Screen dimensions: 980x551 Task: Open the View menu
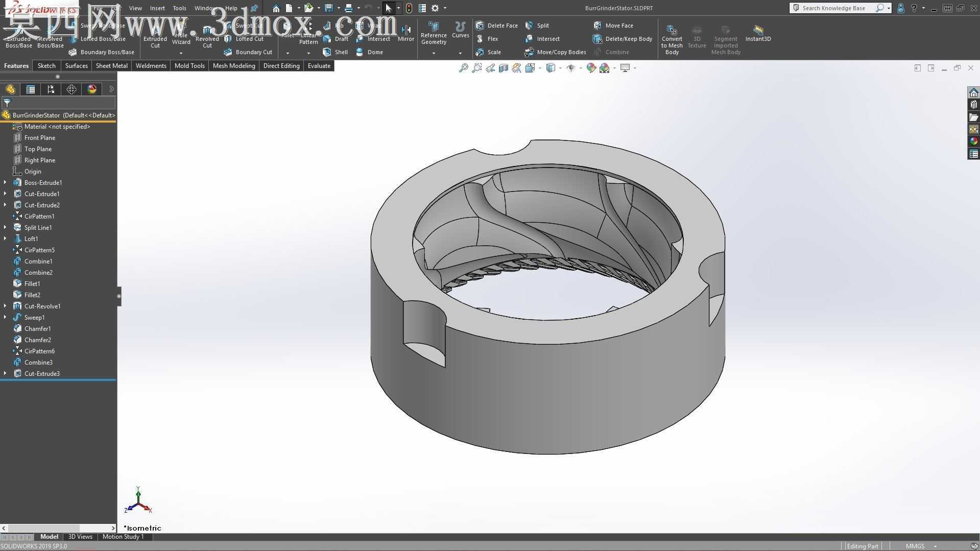coord(135,8)
